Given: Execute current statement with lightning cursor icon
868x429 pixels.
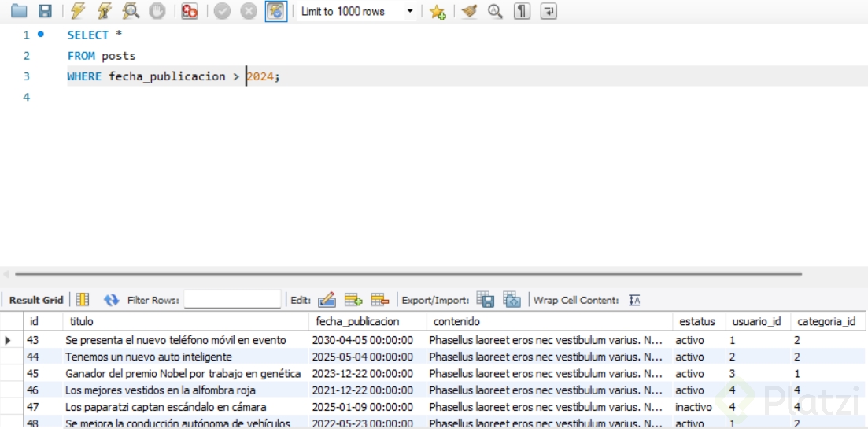Looking at the screenshot, I should pyautogui.click(x=104, y=10).
